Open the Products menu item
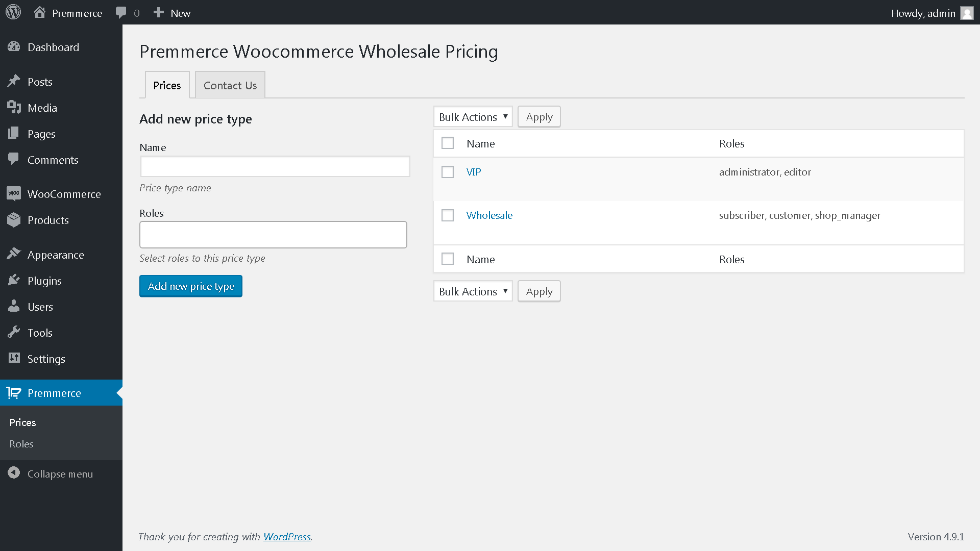 click(61, 220)
